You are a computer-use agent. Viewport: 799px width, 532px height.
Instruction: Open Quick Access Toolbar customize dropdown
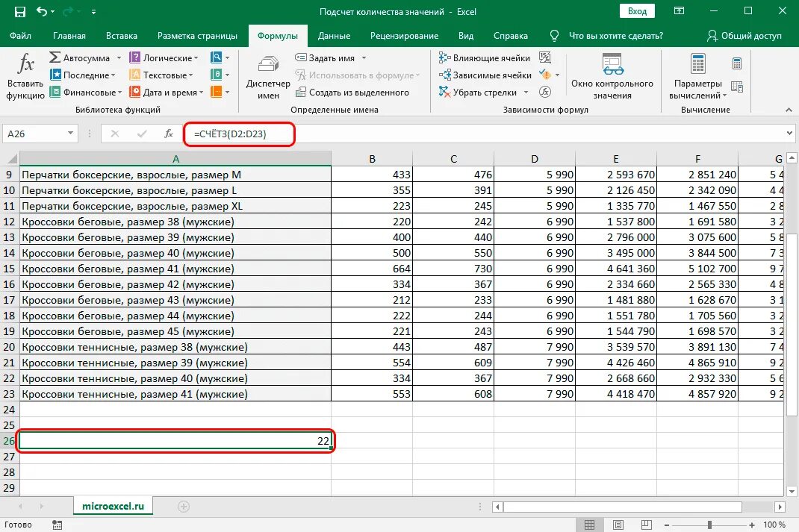coord(93,11)
